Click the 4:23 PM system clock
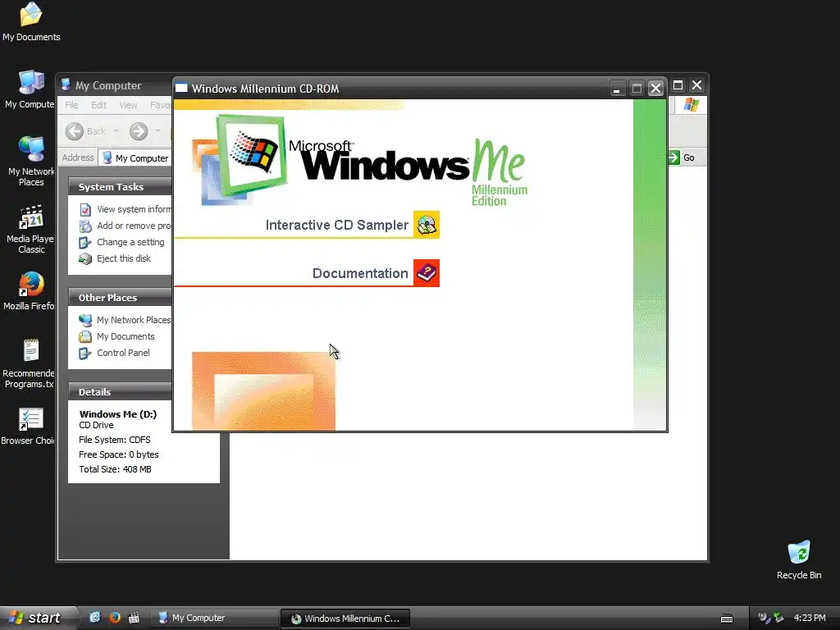The image size is (840, 630). 810,619
